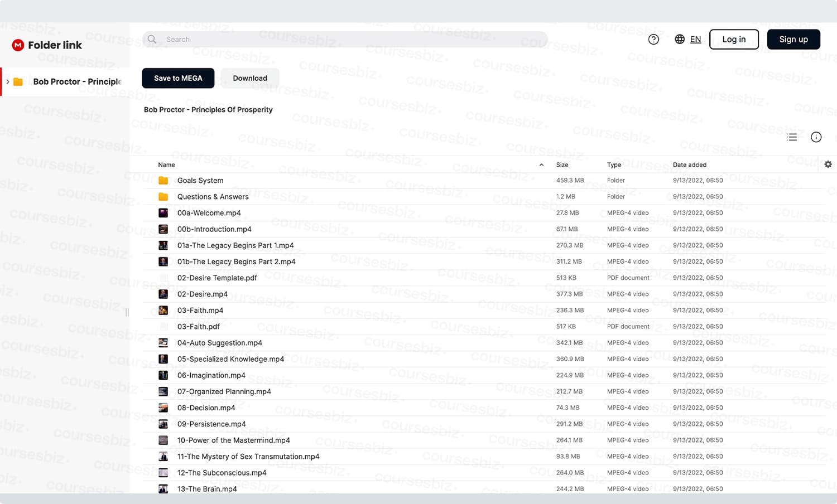
Task: Select 09-Persistence.mp4 file name
Action: (x=211, y=424)
